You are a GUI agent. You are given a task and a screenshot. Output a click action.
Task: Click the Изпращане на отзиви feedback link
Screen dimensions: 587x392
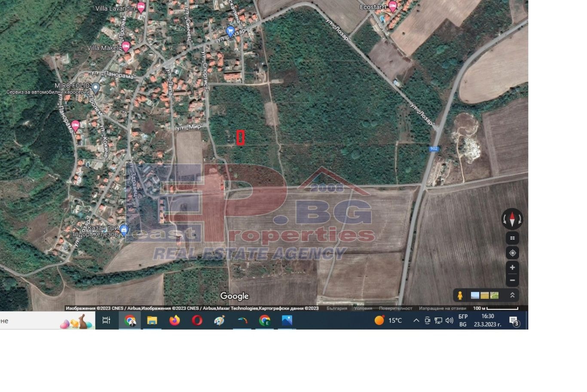(x=442, y=308)
